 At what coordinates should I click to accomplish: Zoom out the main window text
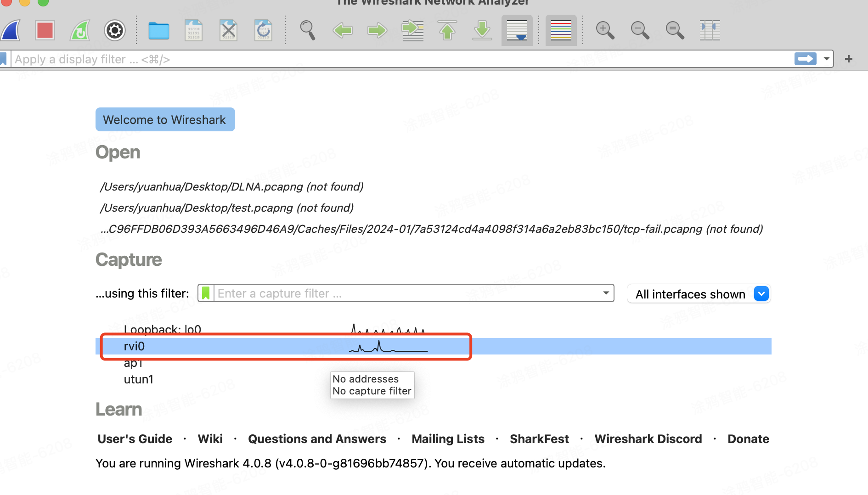click(x=640, y=31)
